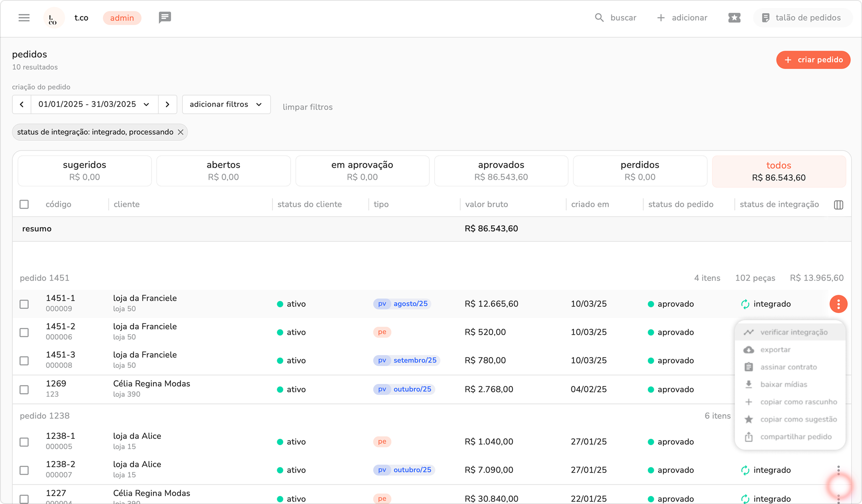Open the column settings icon
This screenshot has width=862, height=504.
point(839,204)
